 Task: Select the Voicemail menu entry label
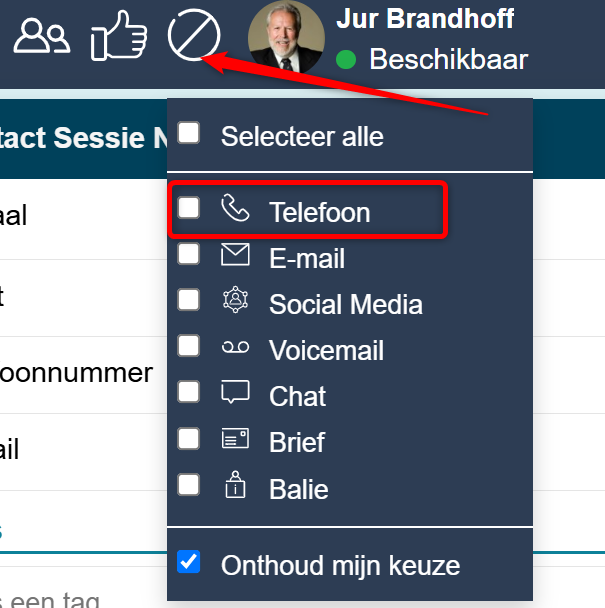(x=327, y=350)
